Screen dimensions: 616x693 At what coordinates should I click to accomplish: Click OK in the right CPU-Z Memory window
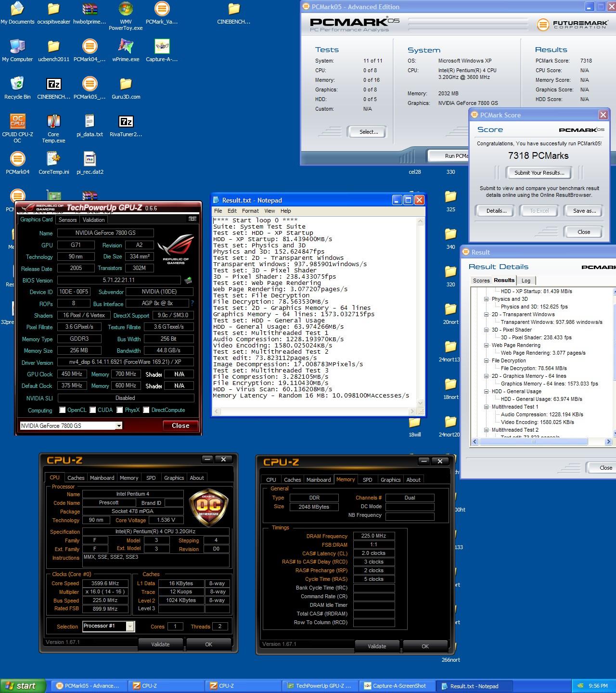[425, 646]
